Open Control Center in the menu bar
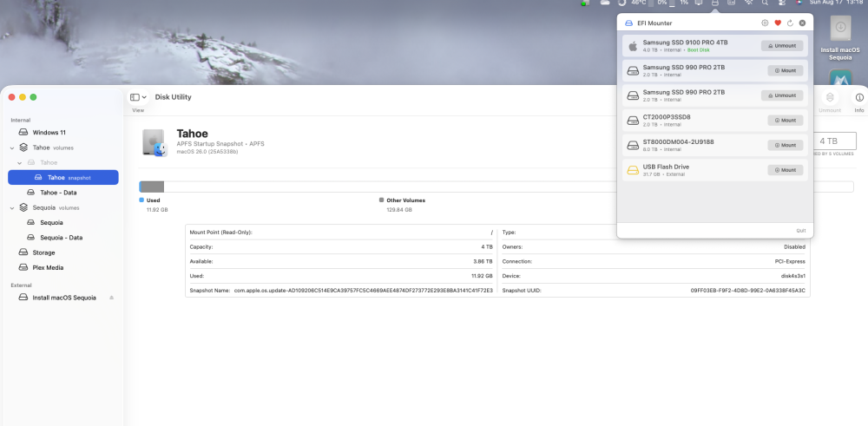The image size is (868, 426). click(x=782, y=3)
